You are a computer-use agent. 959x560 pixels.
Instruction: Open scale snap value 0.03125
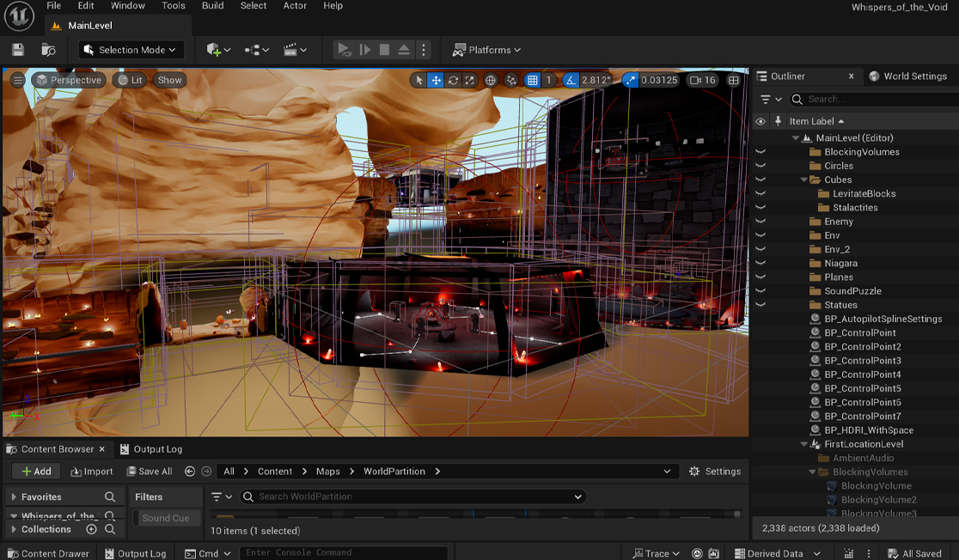[659, 80]
